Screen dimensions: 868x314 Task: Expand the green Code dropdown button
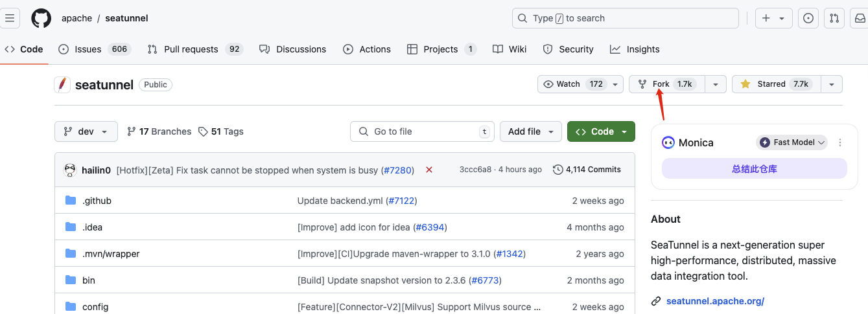tap(600, 131)
